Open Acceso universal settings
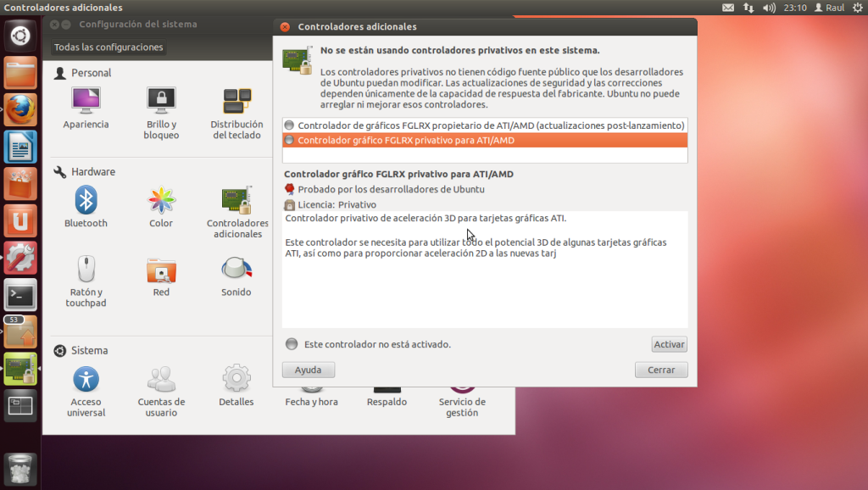Image resolution: width=868 pixels, height=490 pixels. (86, 392)
